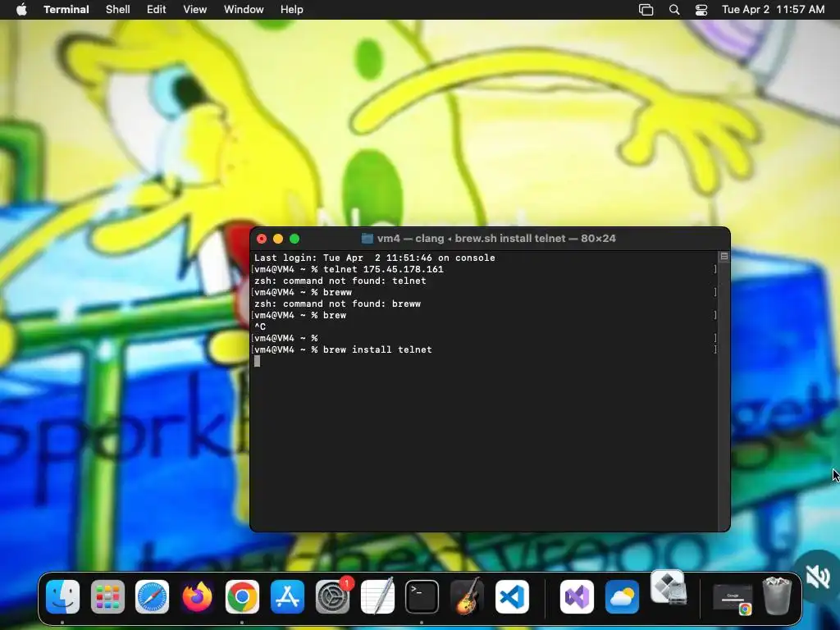Screen dimensions: 840x630
Task: Open Control Center in menu bar
Action: pos(701,10)
